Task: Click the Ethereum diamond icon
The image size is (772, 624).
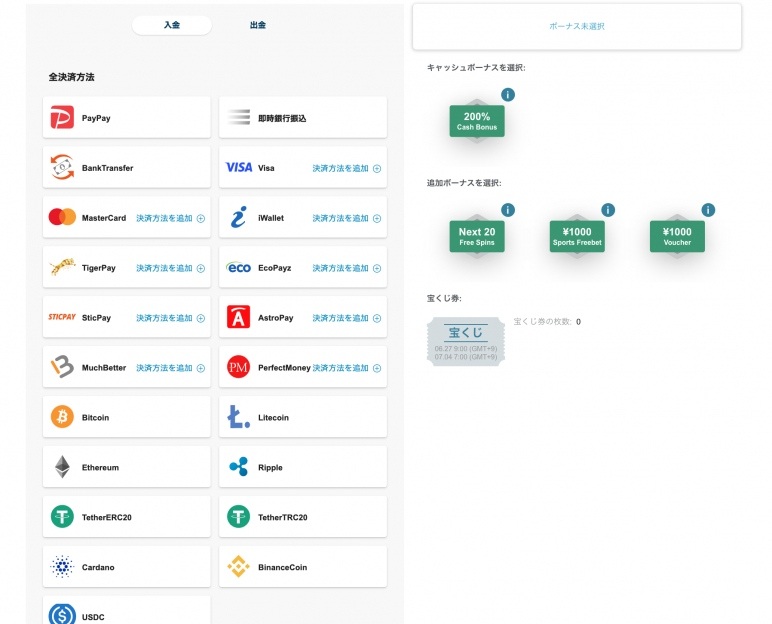Action: coord(62,467)
